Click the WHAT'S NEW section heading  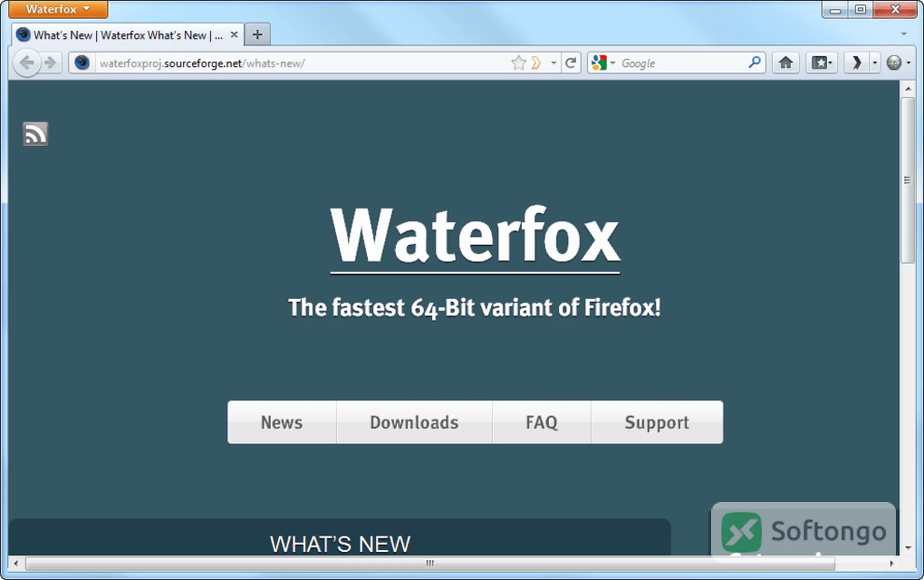[x=340, y=544]
